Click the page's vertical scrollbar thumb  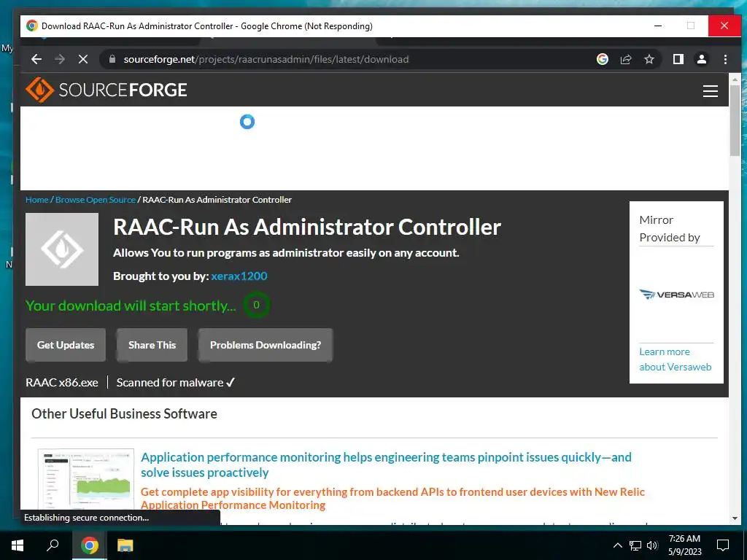(x=735, y=120)
